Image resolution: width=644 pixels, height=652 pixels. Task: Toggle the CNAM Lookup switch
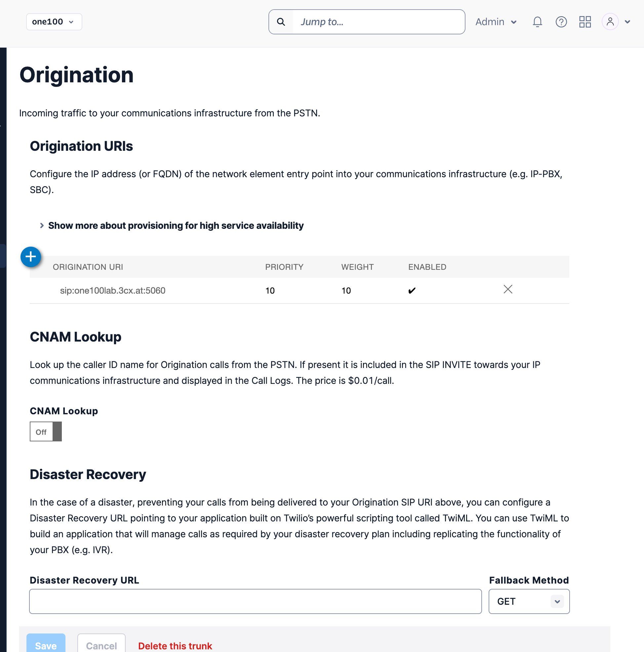[x=46, y=431]
